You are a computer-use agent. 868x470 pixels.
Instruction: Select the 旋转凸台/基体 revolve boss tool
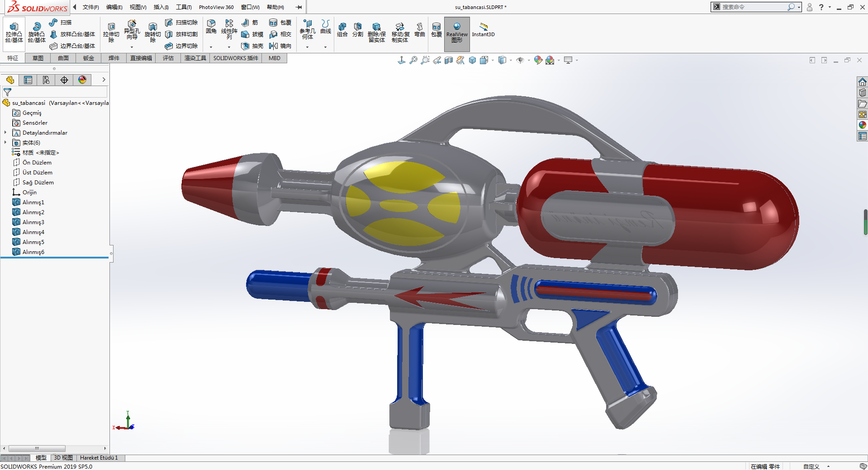[x=37, y=33]
